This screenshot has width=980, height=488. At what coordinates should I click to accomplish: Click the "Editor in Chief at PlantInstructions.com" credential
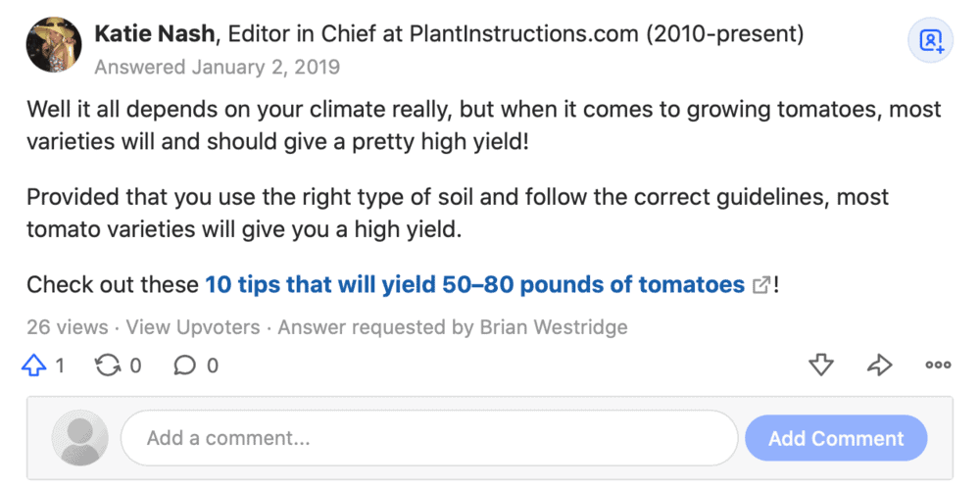(515, 34)
